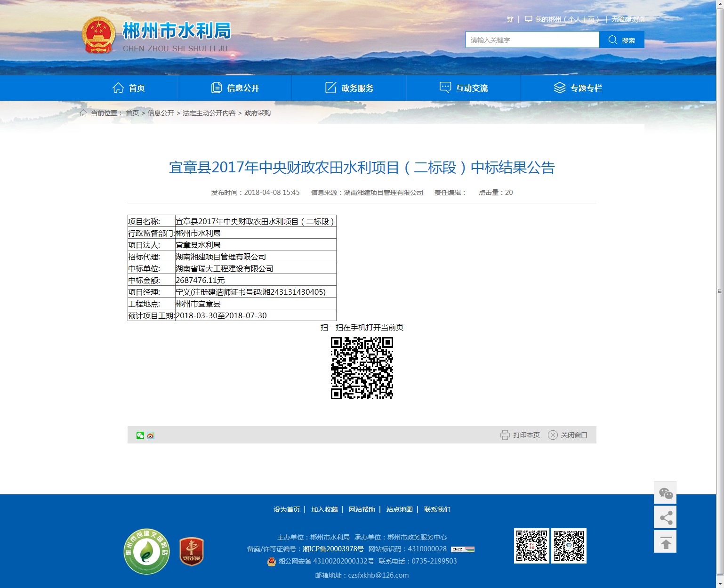This screenshot has height=588, width=724.
Task: Click email address czsfxkhb@126.com
Action: 378,575
